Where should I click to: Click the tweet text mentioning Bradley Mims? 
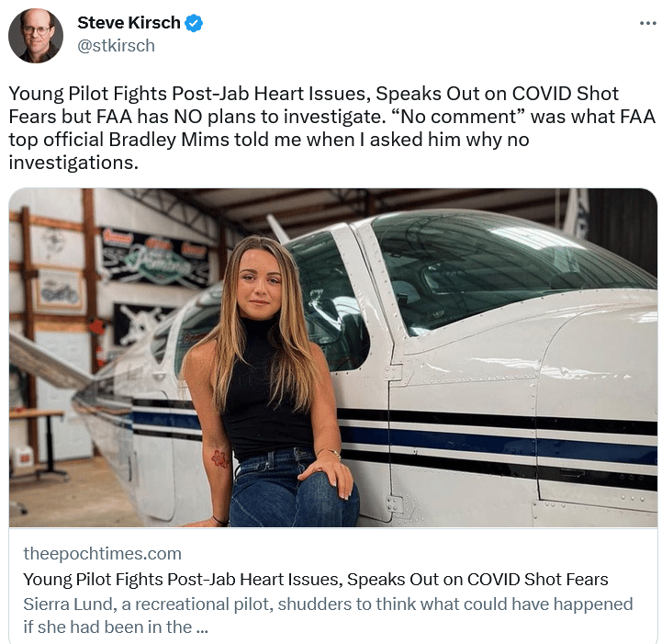268,140
